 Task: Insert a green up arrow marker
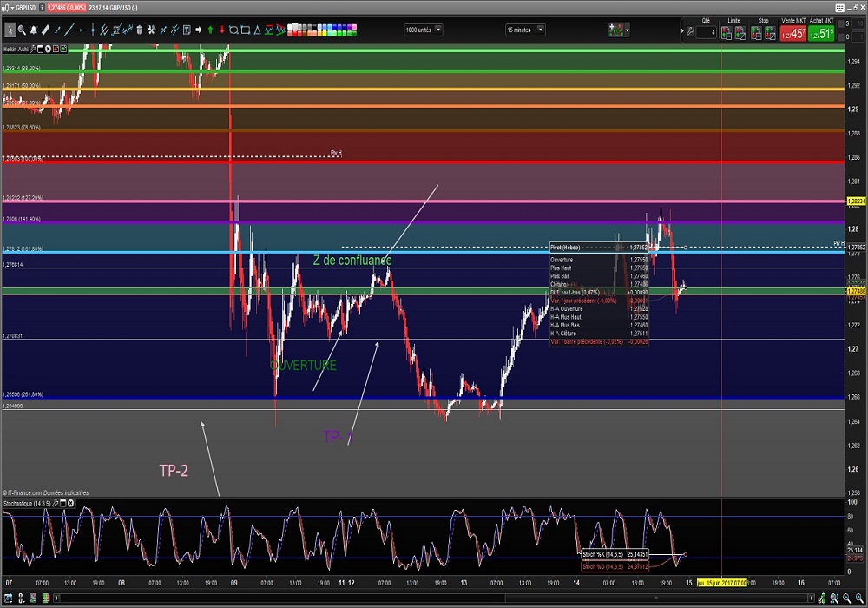pyautogui.click(x=210, y=30)
